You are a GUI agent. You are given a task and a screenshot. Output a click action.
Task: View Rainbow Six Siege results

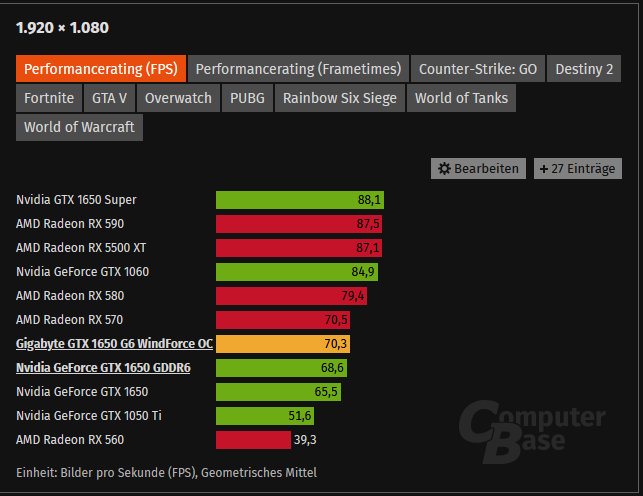pyautogui.click(x=340, y=98)
